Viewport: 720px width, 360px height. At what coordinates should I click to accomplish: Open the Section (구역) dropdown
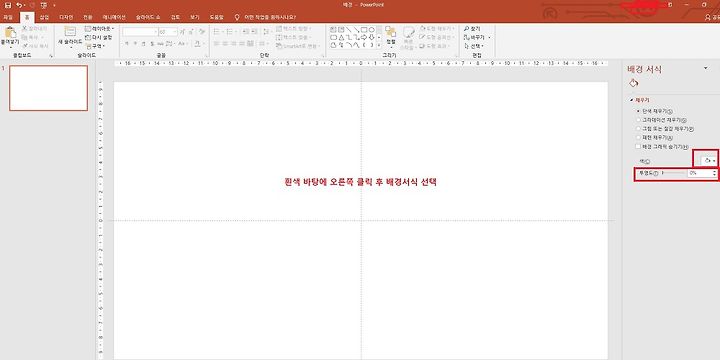(x=96, y=46)
